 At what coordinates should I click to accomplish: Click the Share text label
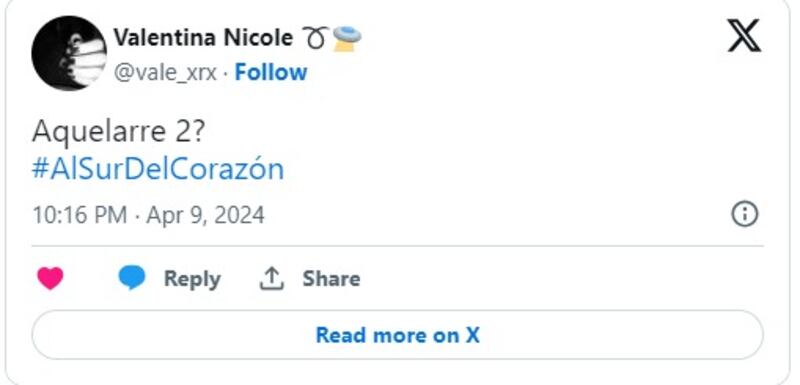point(332,279)
